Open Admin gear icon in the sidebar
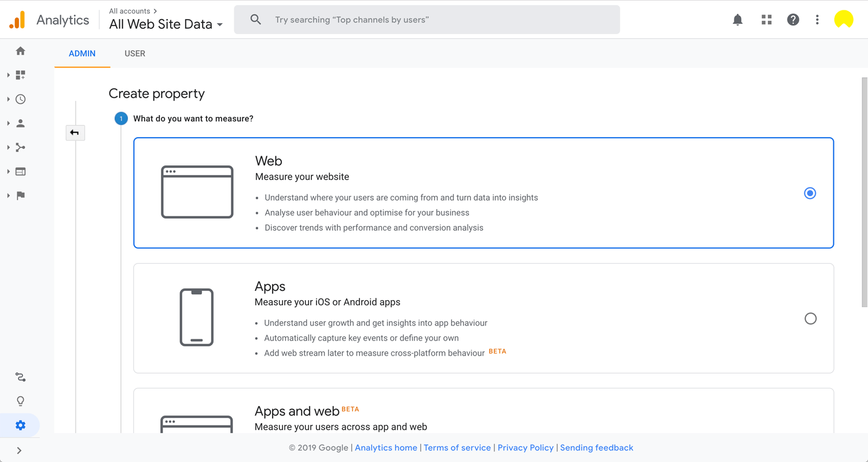 click(x=21, y=426)
